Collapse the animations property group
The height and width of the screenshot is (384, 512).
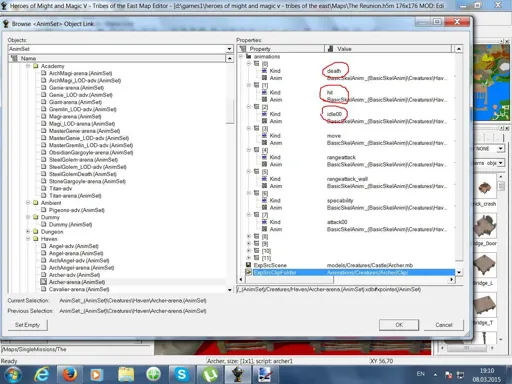pos(241,56)
